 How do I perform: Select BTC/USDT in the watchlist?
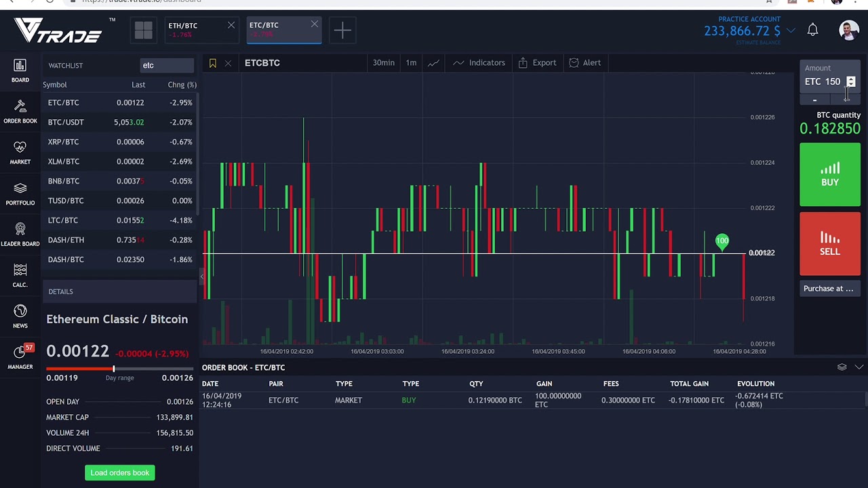(119, 123)
